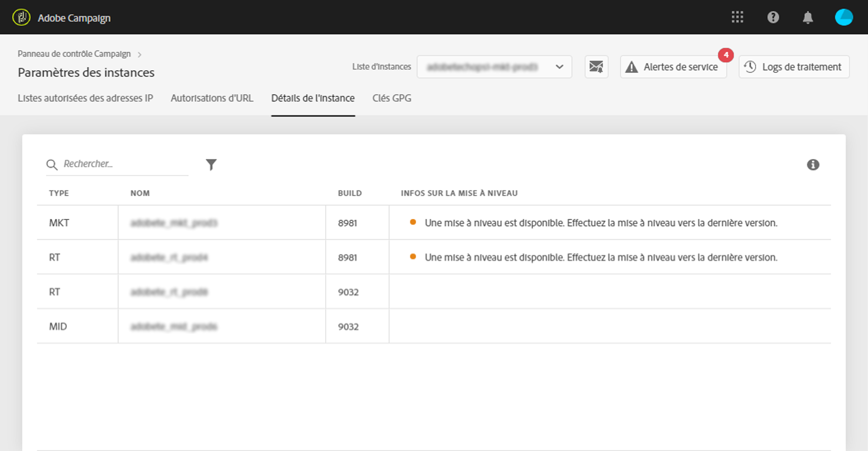Image resolution: width=868 pixels, height=451 pixels.
Task: Click the BUILD column header
Action: point(350,193)
